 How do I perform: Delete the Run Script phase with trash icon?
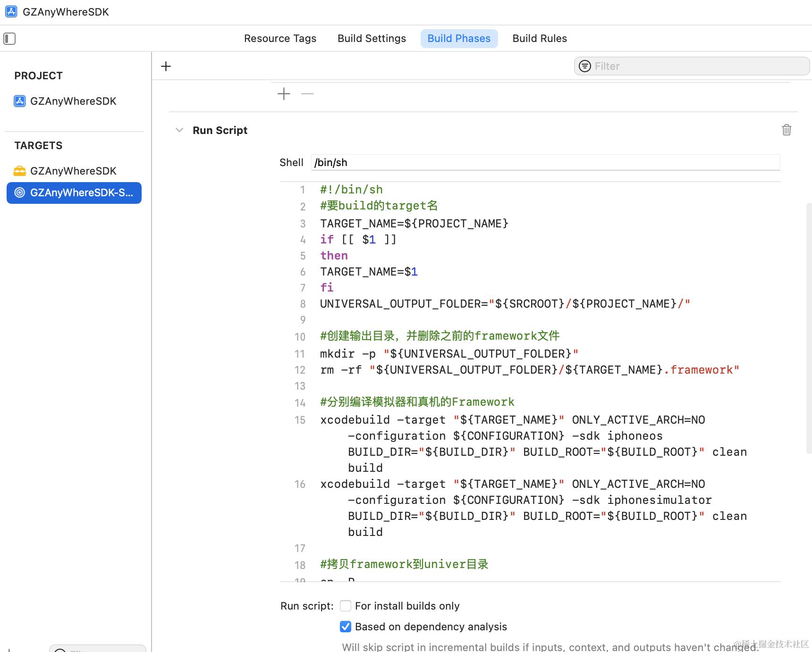786,130
